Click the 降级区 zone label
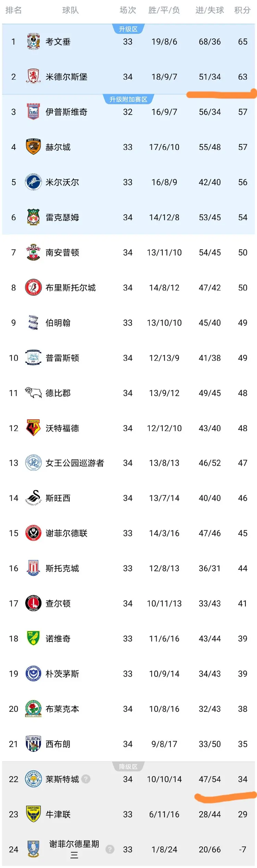257x868 pixels. pyautogui.click(x=128, y=767)
